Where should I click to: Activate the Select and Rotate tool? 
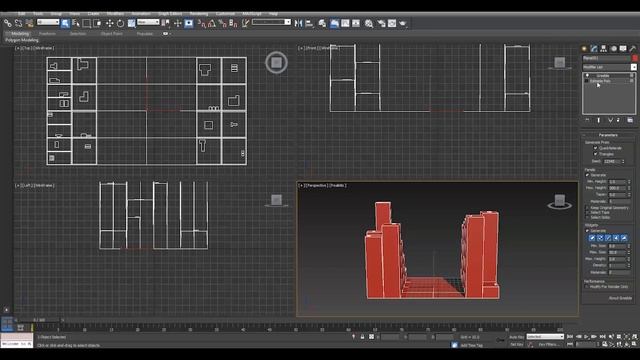(120, 23)
